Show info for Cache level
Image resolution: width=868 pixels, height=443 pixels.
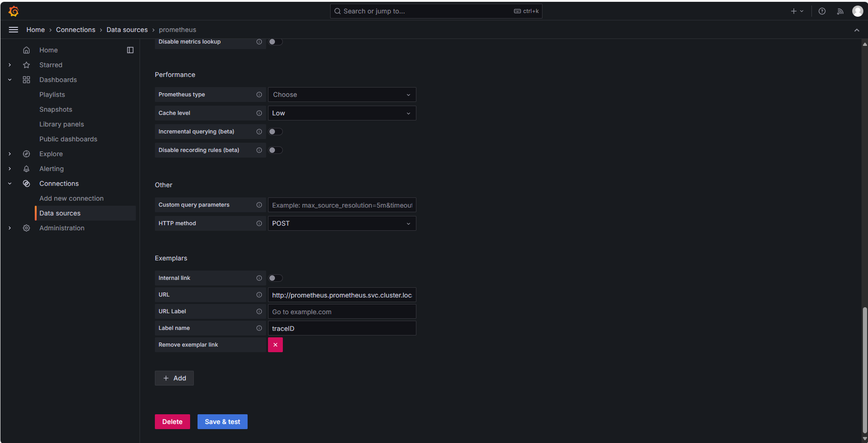[x=259, y=113]
